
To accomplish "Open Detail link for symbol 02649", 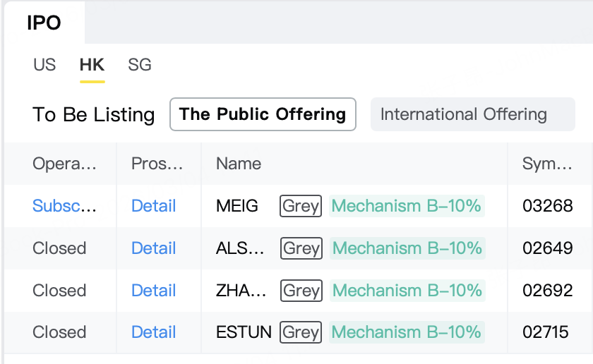I will [153, 248].
